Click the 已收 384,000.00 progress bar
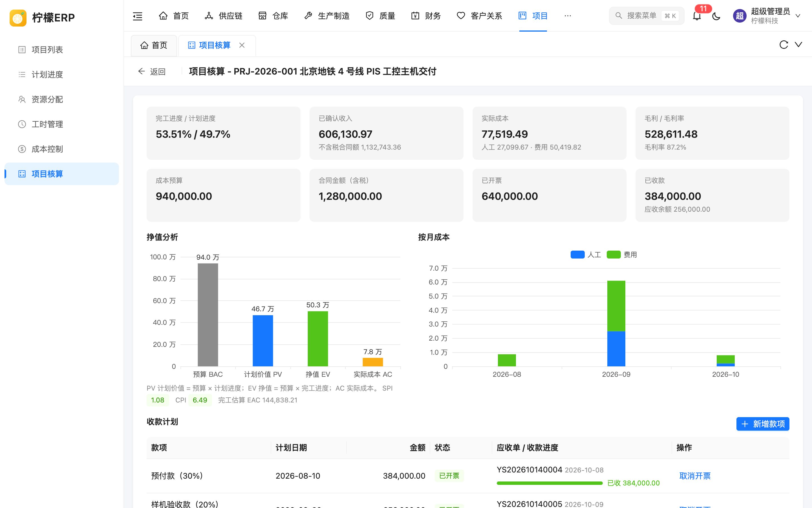The width and height of the screenshot is (812, 508). (x=550, y=483)
